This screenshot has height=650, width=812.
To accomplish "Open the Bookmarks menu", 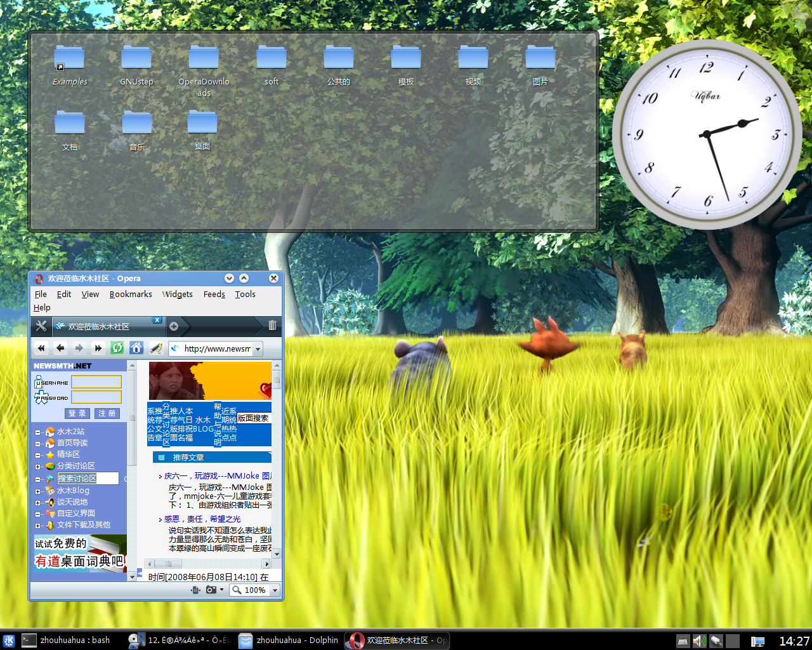I will tap(131, 294).
